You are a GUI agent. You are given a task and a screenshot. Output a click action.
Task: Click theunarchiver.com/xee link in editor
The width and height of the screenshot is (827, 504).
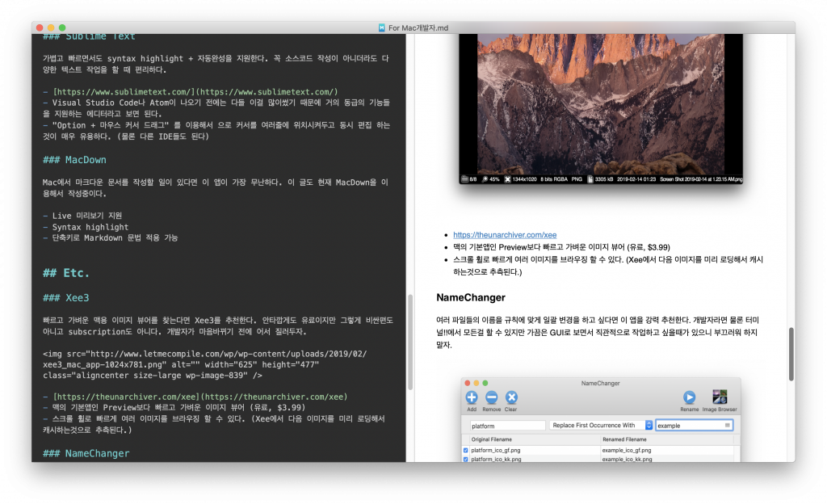pos(200,397)
